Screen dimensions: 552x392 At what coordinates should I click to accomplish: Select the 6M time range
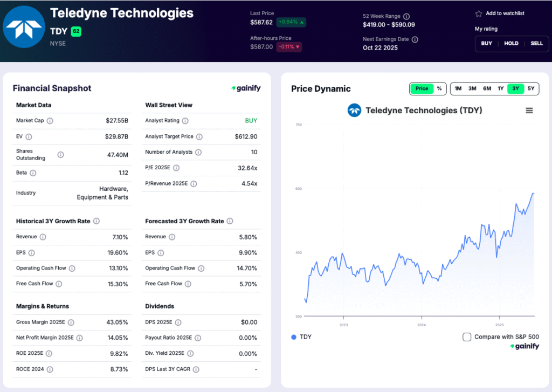(x=487, y=88)
